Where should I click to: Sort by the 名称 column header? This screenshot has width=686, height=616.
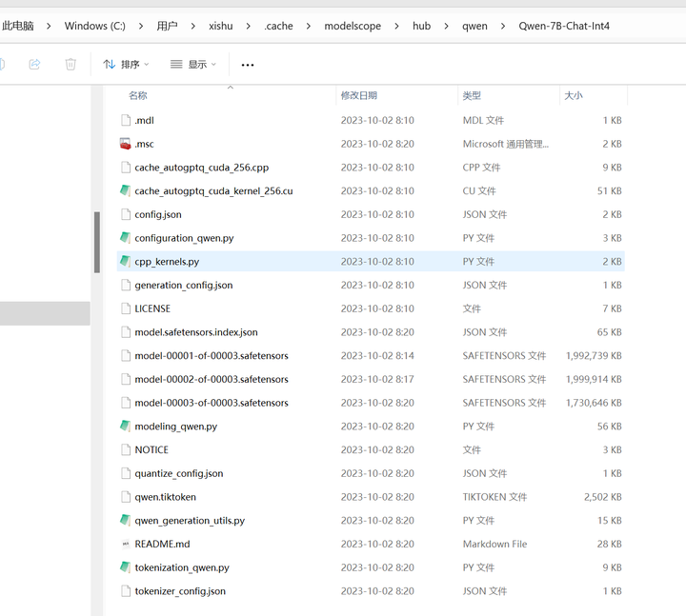point(138,95)
